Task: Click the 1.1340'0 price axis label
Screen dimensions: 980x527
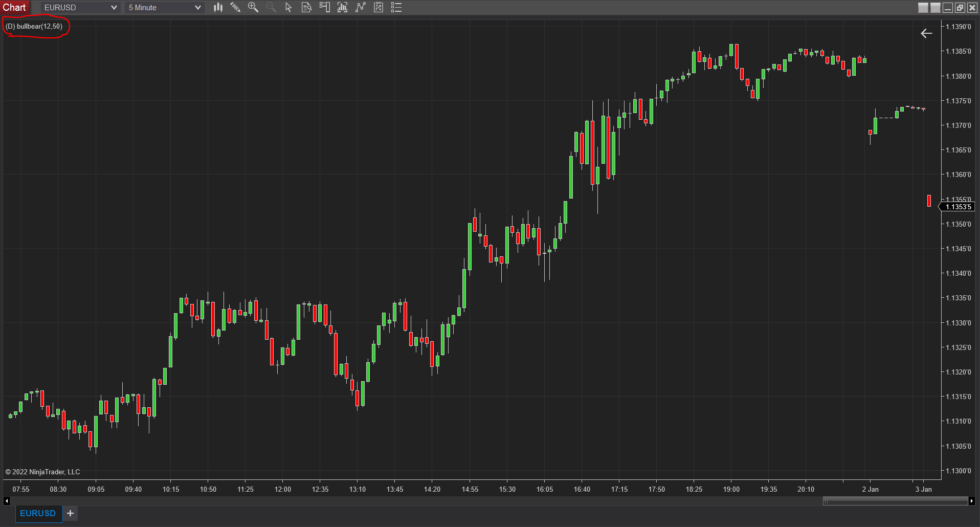Action: 958,273
